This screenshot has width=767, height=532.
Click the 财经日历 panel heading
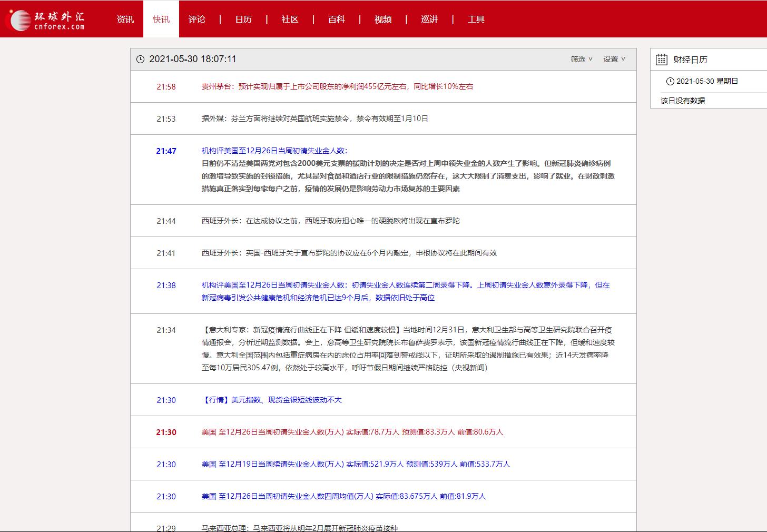pyautogui.click(x=690, y=60)
